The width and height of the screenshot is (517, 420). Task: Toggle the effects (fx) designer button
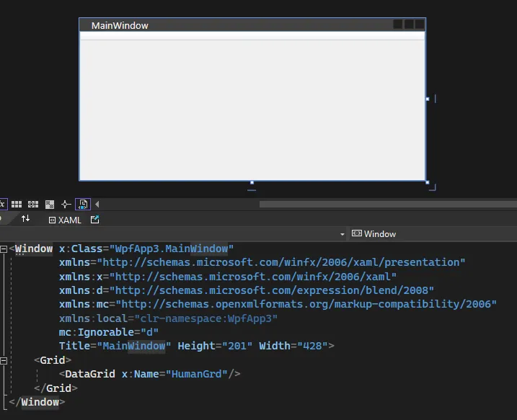(x=3, y=204)
